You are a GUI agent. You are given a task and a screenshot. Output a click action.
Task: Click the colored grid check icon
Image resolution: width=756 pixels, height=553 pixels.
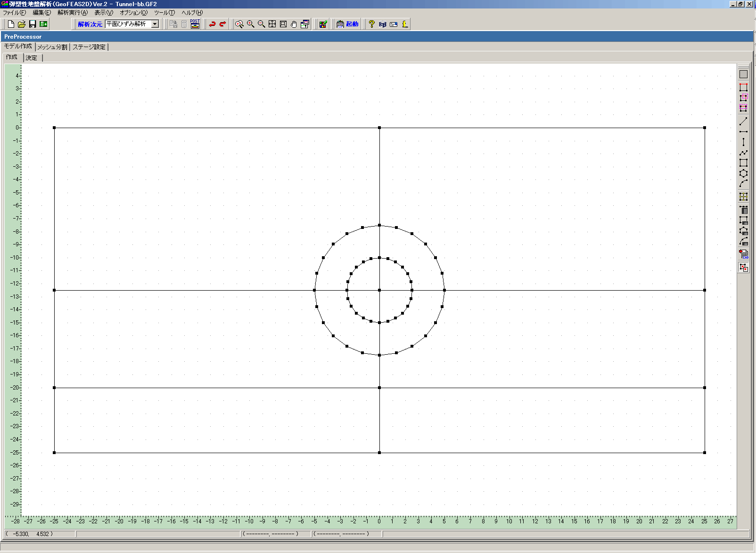323,24
